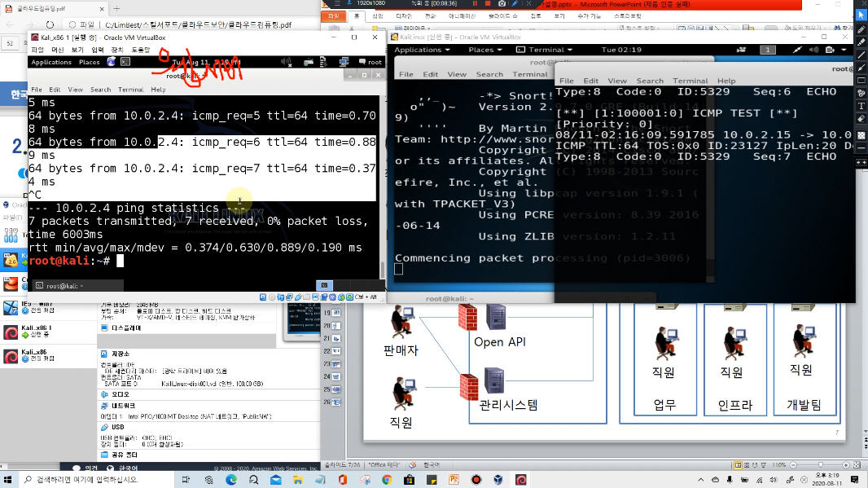Viewport: 868px width, 488px height.
Task: Open Microsoft Edge from taskbar
Action: pyautogui.click(x=230, y=480)
